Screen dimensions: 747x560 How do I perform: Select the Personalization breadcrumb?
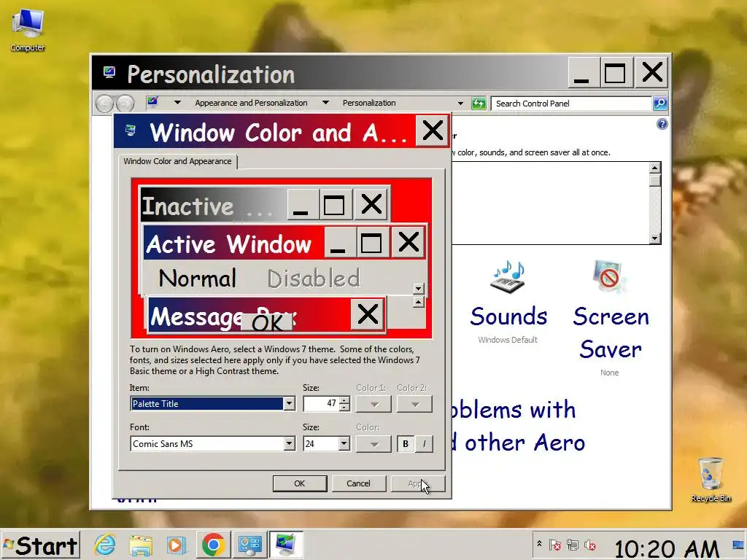pyautogui.click(x=369, y=103)
